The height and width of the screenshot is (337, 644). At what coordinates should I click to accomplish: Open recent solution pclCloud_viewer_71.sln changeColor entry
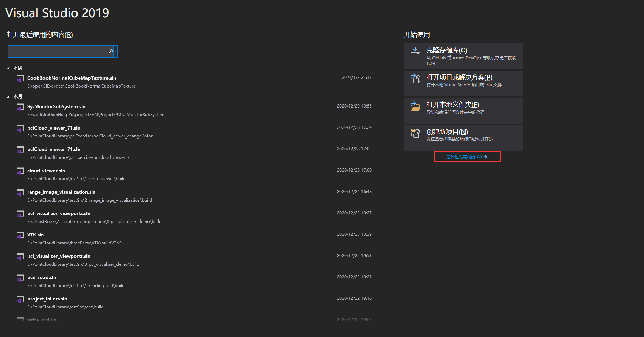(x=54, y=128)
